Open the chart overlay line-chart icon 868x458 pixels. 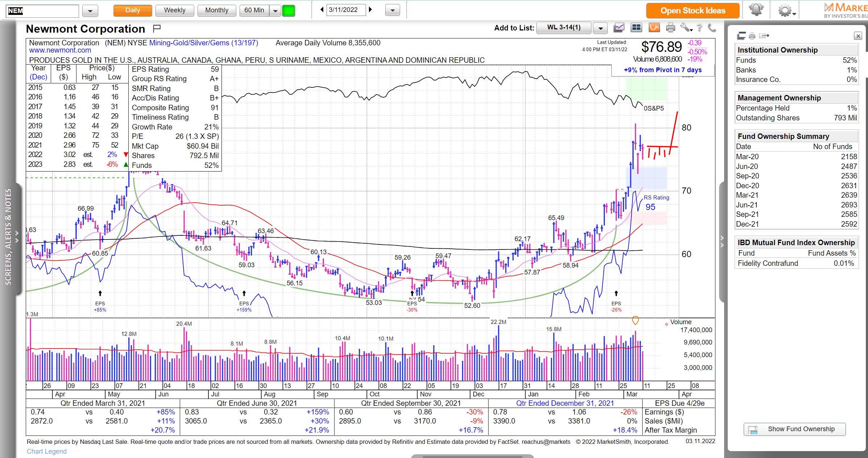click(x=619, y=28)
